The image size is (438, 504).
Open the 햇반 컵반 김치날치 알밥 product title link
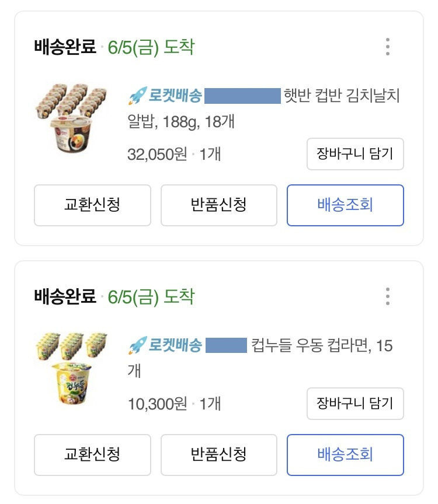(x=341, y=96)
